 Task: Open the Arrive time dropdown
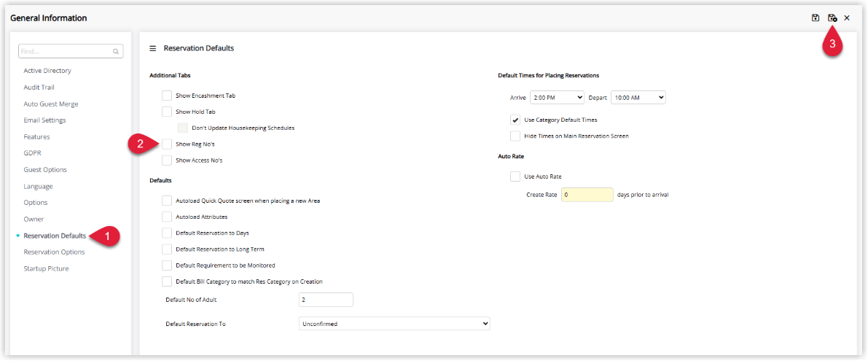557,98
